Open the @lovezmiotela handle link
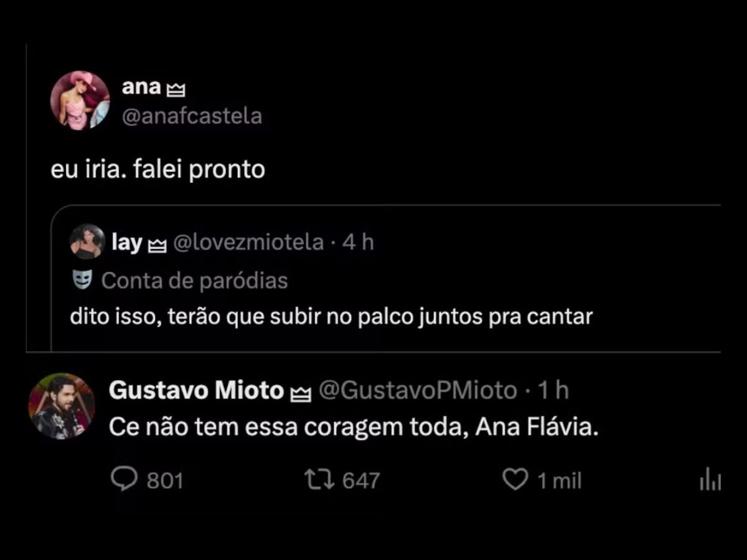The height and width of the screenshot is (560, 747). pos(247,243)
